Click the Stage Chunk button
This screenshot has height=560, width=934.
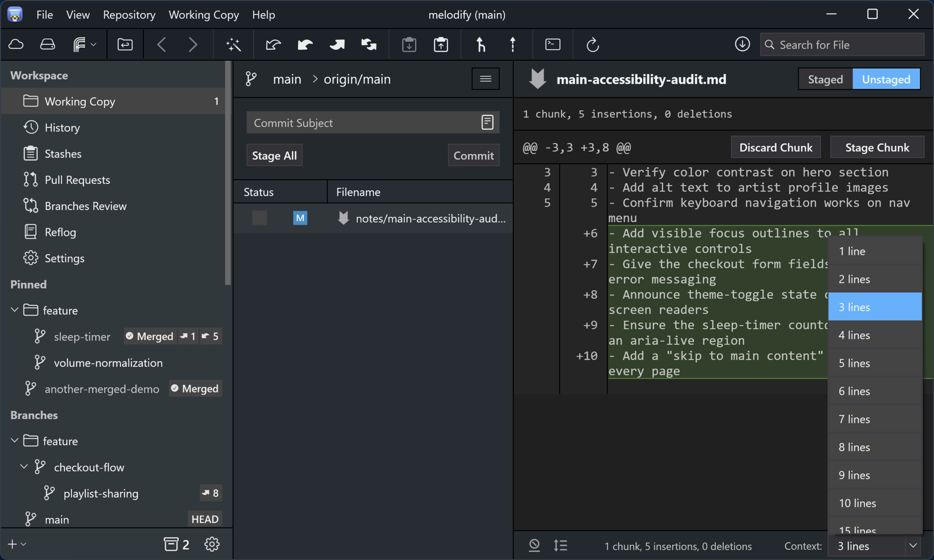click(877, 147)
